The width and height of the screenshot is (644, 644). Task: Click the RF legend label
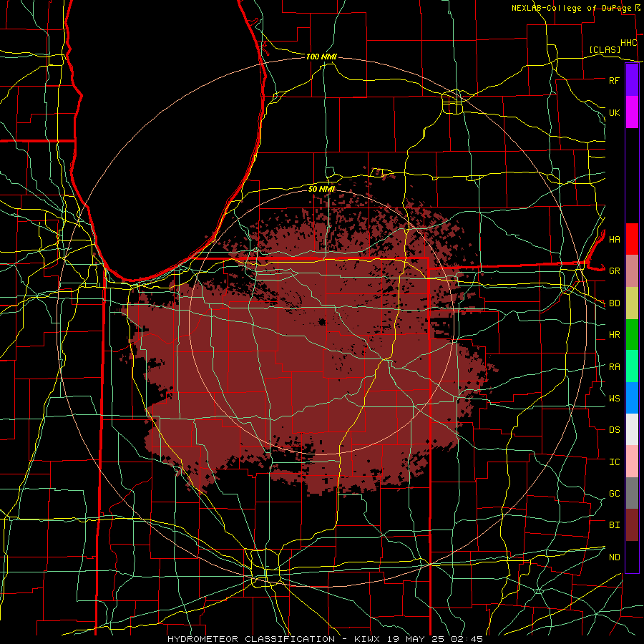(614, 80)
